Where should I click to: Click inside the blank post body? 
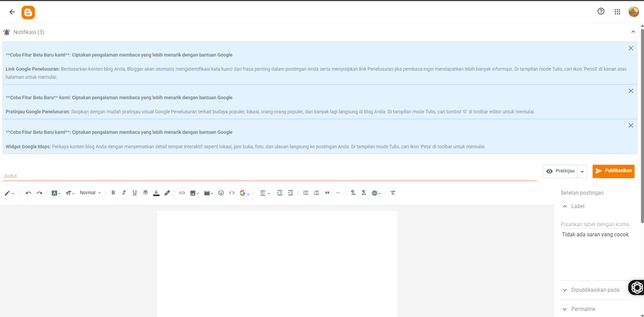(277, 264)
